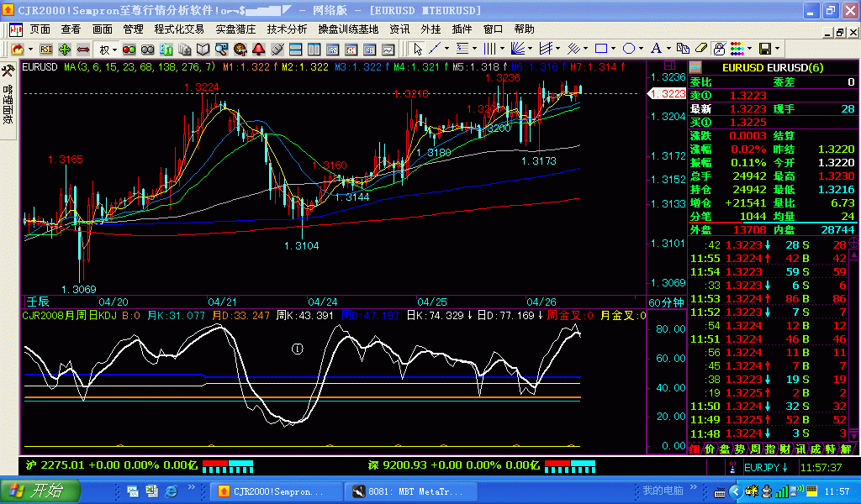Select the 势 tab in bottom panel

[737, 449]
